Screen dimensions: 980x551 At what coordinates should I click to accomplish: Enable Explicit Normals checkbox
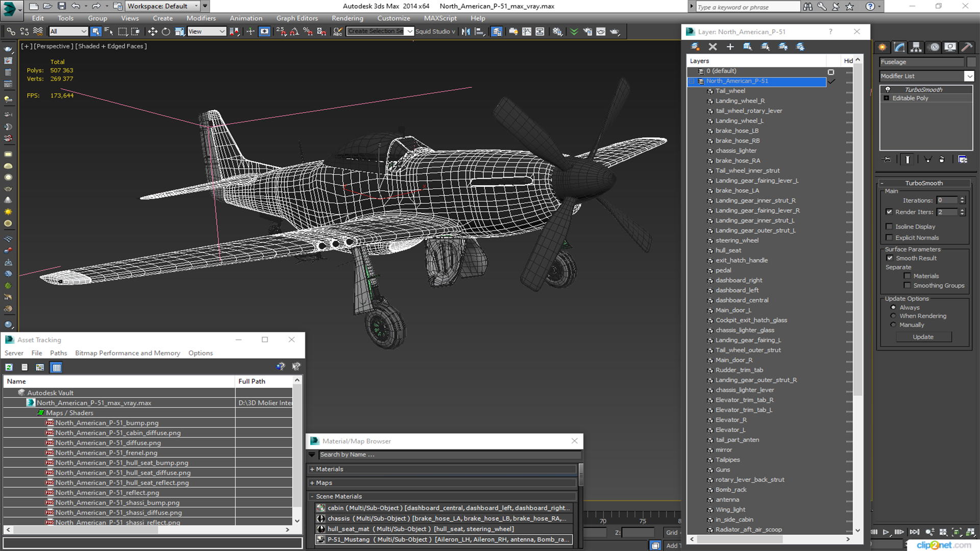[x=889, y=238]
